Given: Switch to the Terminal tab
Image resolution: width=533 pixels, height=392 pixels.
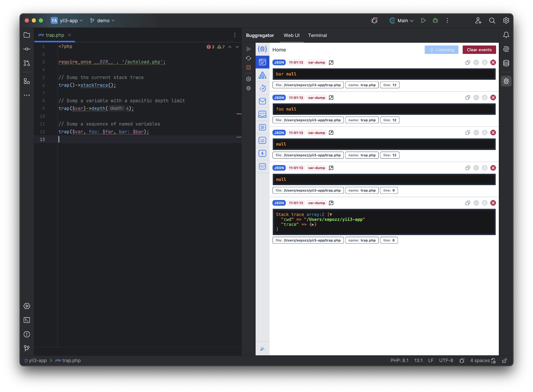Looking at the screenshot, I should (317, 35).
